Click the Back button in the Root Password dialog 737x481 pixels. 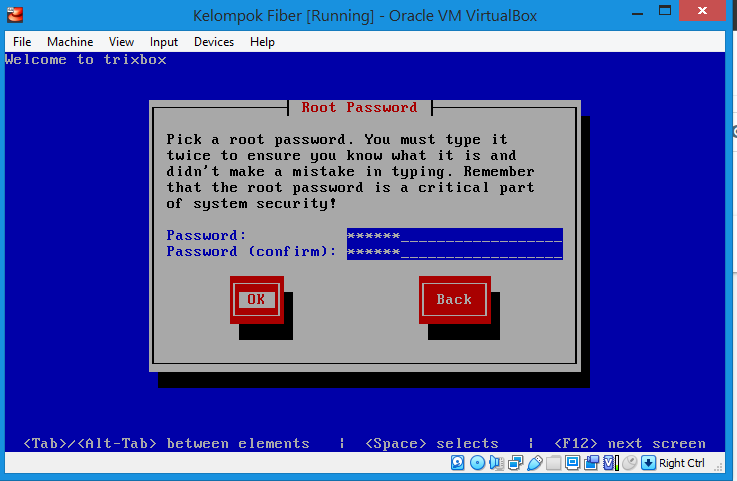(455, 300)
